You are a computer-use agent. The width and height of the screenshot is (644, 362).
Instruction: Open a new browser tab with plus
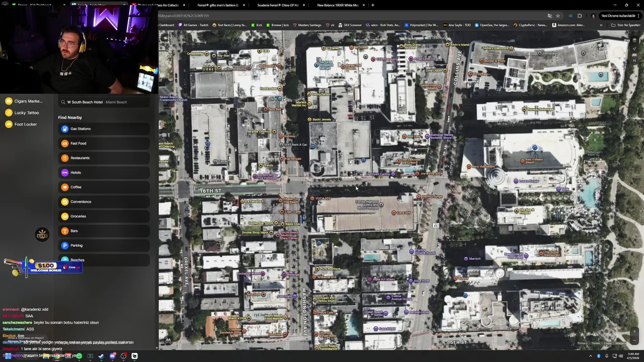[372, 5]
